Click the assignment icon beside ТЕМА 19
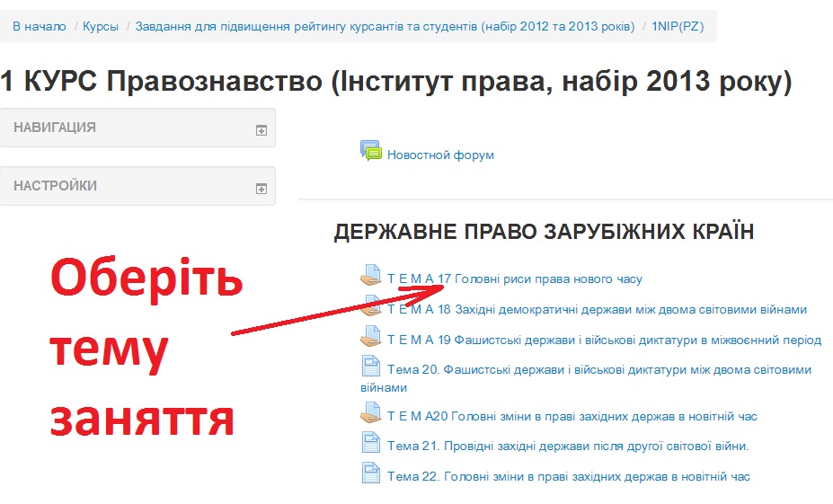Viewport: 833px width, 504px height. pyautogui.click(x=371, y=336)
